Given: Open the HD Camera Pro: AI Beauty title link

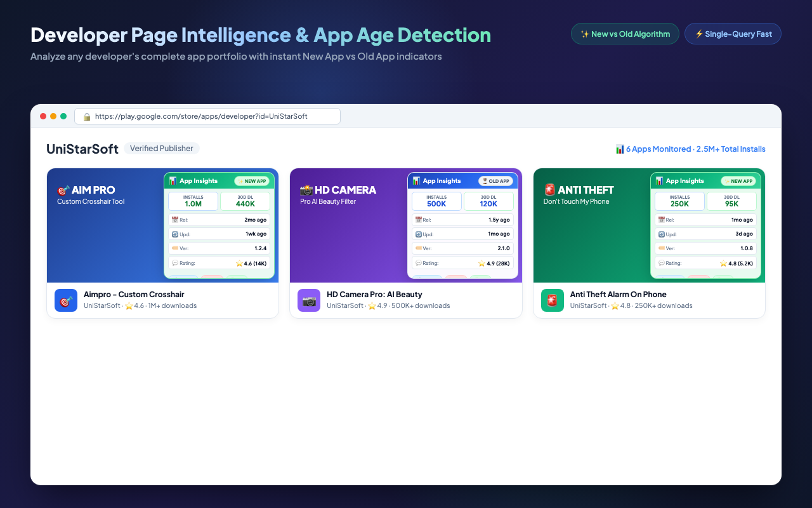Looking at the screenshot, I should (x=374, y=295).
